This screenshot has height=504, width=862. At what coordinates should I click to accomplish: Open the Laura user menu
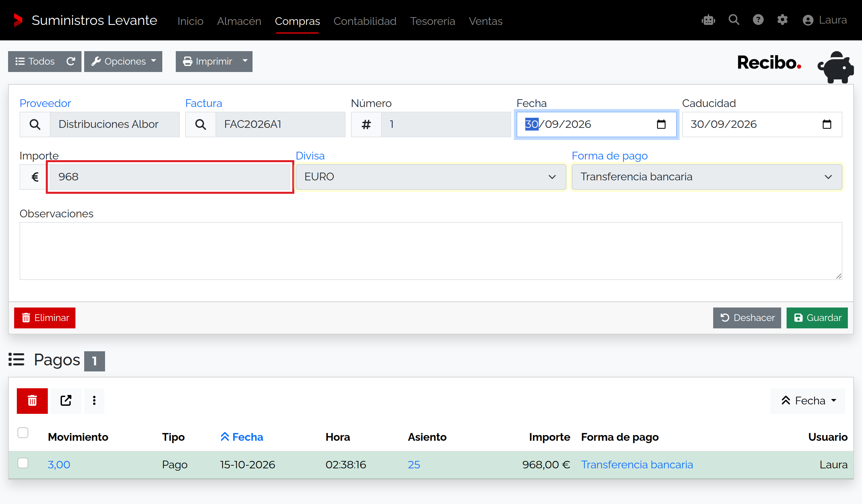[824, 20]
